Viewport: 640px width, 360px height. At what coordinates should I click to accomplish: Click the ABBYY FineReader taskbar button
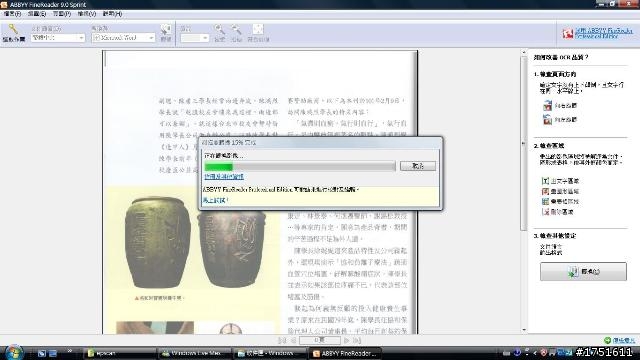[x=345, y=353]
